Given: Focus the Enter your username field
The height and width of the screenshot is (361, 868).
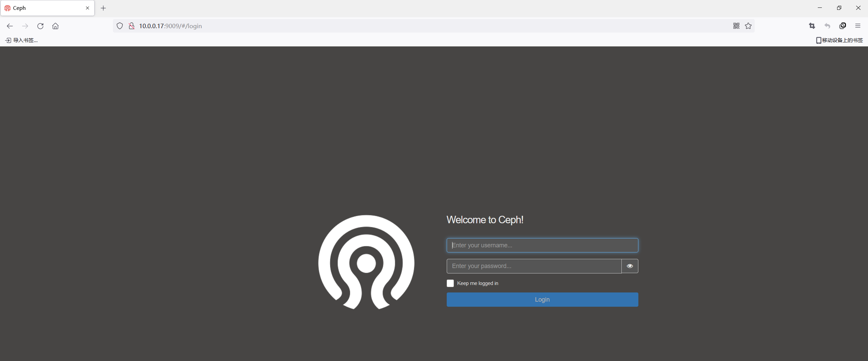Looking at the screenshot, I should pos(542,245).
